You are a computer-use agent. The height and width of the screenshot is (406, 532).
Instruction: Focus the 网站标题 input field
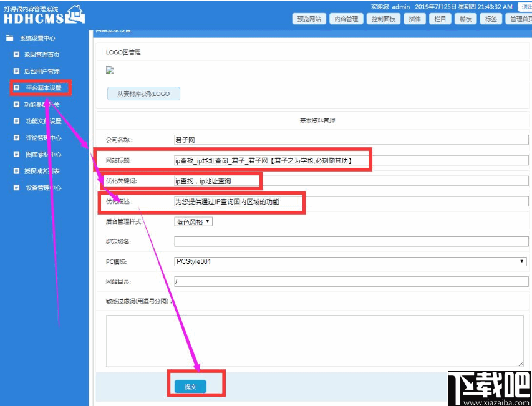[351, 161]
